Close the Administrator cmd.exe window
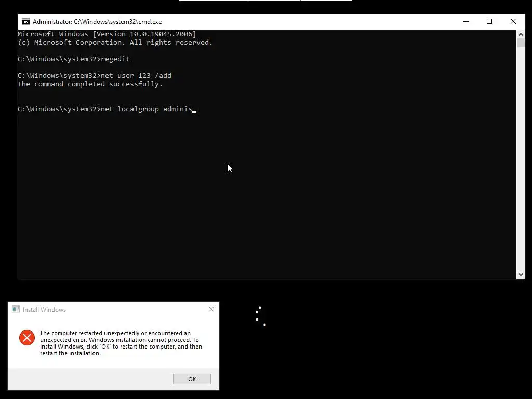 513,21
